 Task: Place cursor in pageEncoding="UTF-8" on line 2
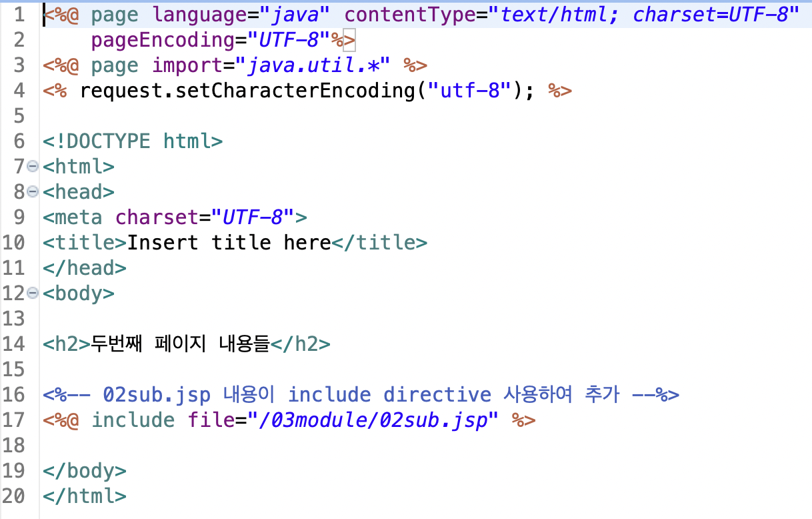tap(211, 40)
